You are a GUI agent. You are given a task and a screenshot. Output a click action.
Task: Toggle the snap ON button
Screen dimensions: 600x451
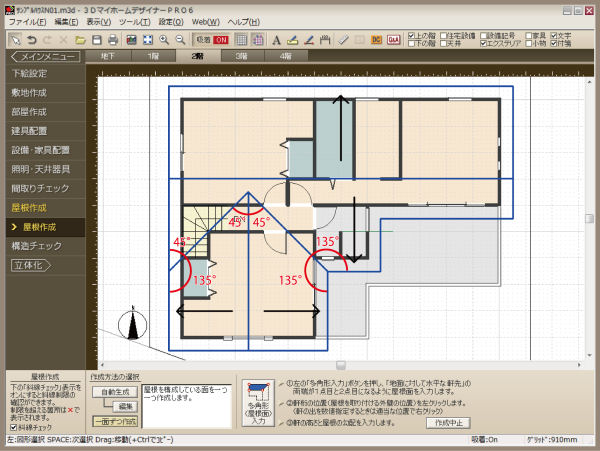click(212, 39)
